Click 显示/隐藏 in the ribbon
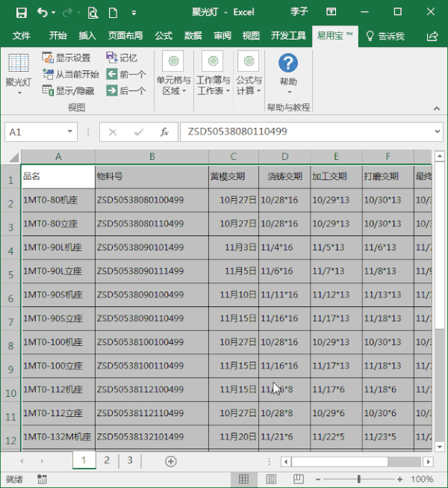This screenshot has width=448, height=488. 68,91
